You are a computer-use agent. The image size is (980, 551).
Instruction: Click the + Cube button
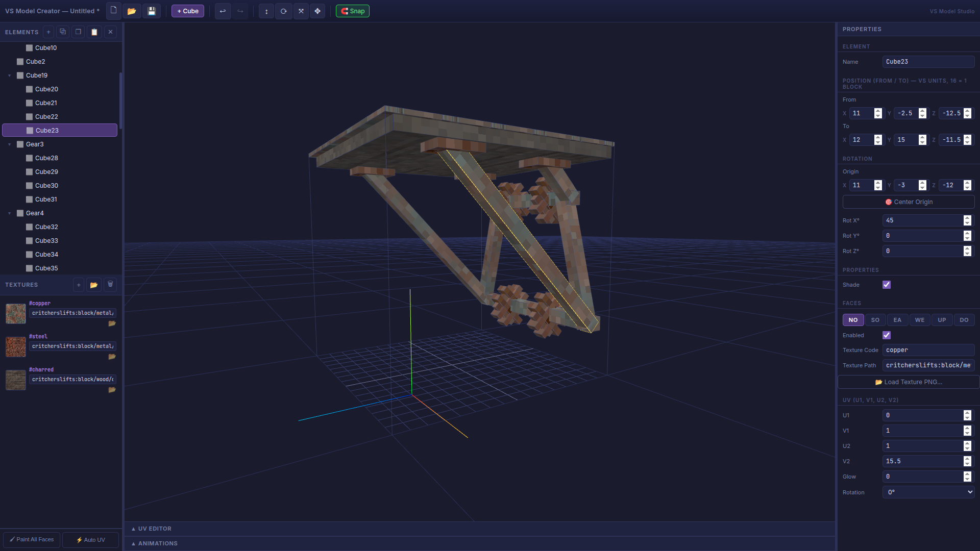188,11
